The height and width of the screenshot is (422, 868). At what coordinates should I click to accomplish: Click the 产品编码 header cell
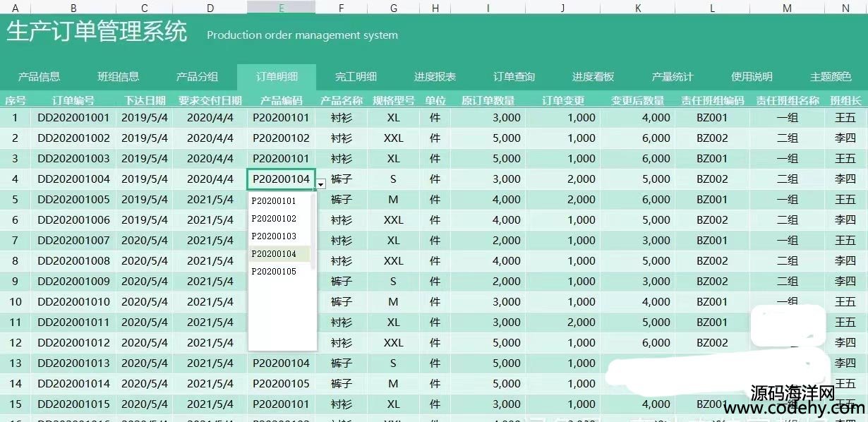click(282, 101)
